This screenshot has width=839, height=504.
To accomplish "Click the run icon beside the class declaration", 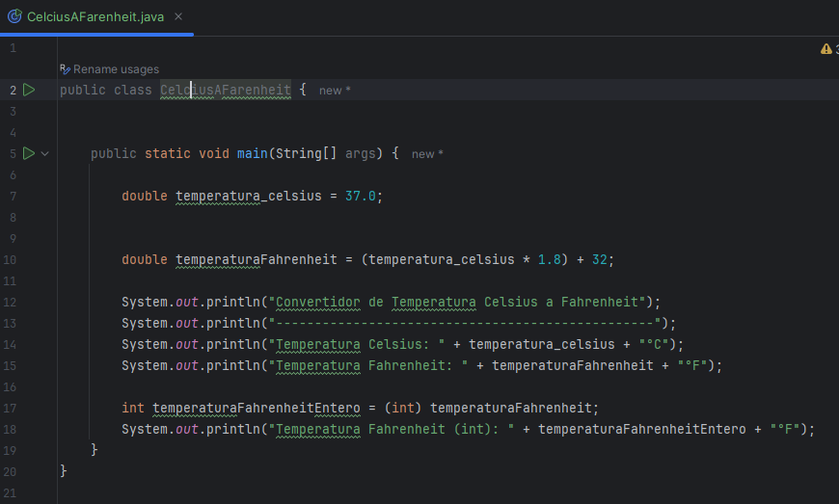I will click(x=29, y=90).
